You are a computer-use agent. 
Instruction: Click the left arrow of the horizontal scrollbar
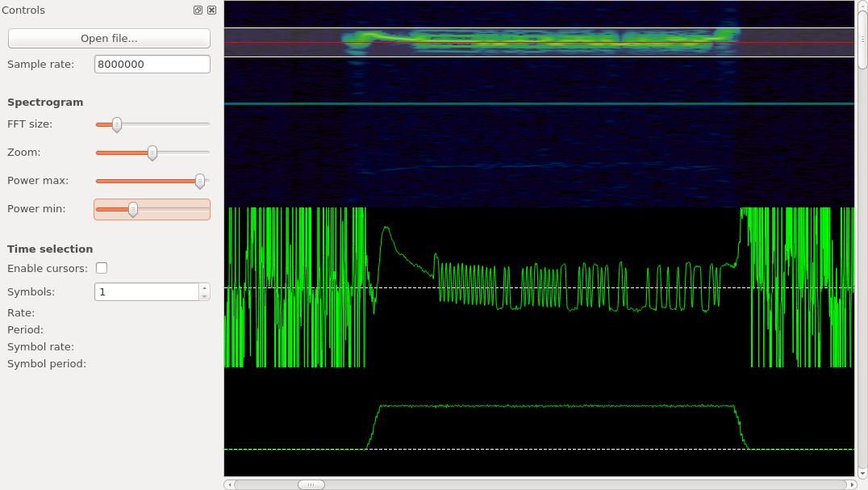[x=231, y=484]
